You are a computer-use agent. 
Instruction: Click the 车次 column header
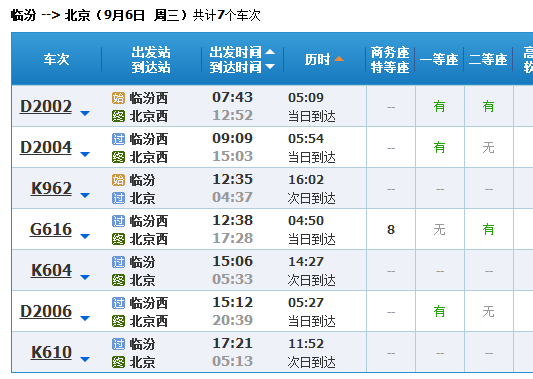[56, 59]
